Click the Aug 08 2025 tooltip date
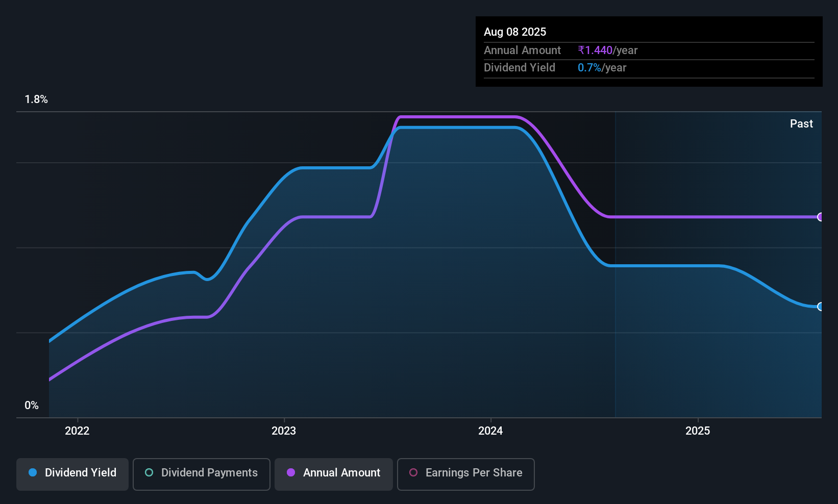The width and height of the screenshot is (838, 504). (x=515, y=32)
